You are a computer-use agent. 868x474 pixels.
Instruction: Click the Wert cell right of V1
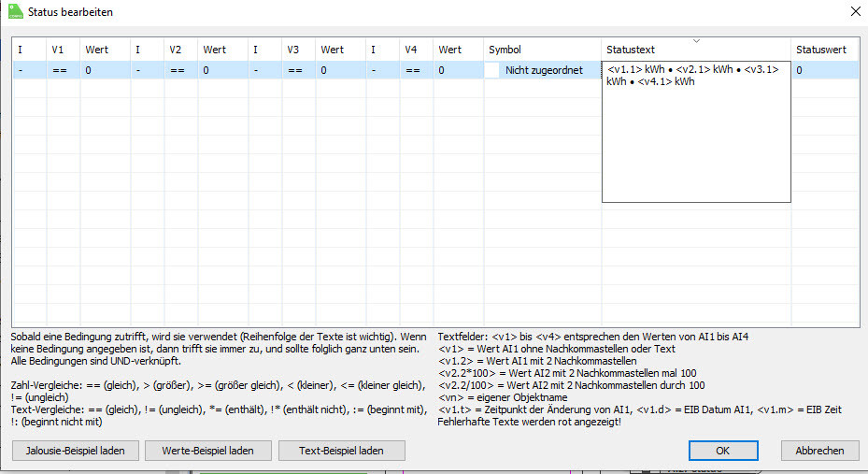click(x=106, y=70)
